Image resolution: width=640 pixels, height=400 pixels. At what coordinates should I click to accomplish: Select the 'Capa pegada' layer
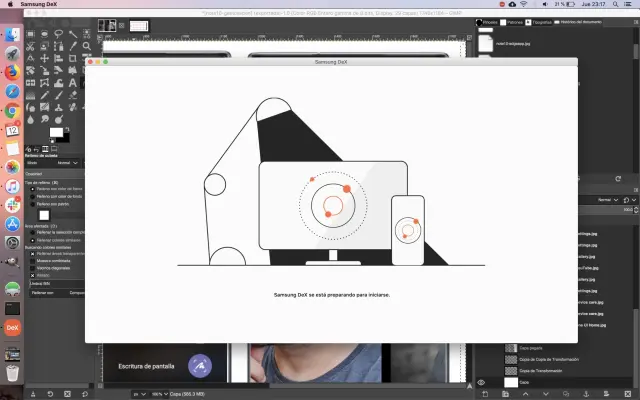coord(530,347)
